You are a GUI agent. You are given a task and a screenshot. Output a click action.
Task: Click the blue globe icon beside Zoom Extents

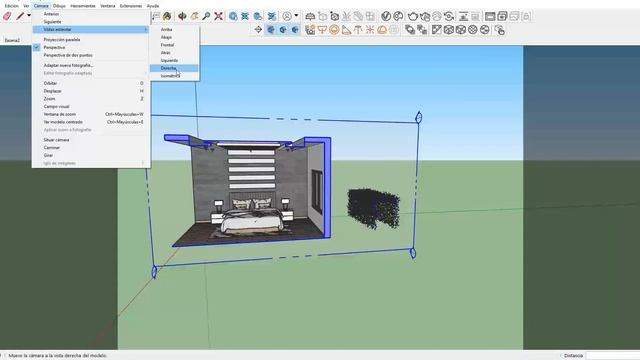(233, 16)
